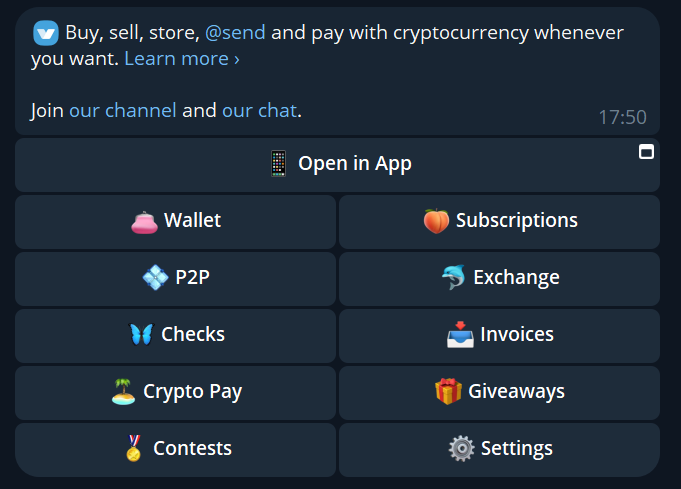The image size is (681, 489).
Task: Click the peach Subscriptions icon
Action: [436, 221]
